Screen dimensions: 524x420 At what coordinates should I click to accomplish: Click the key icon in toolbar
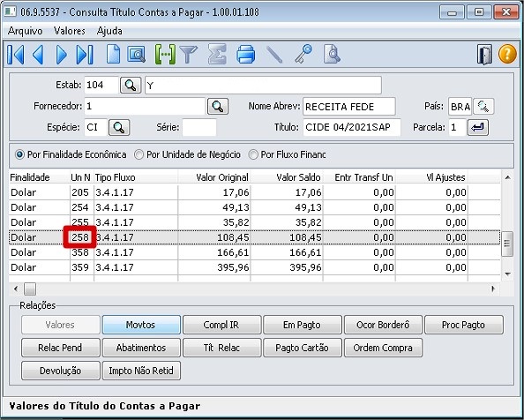click(303, 54)
